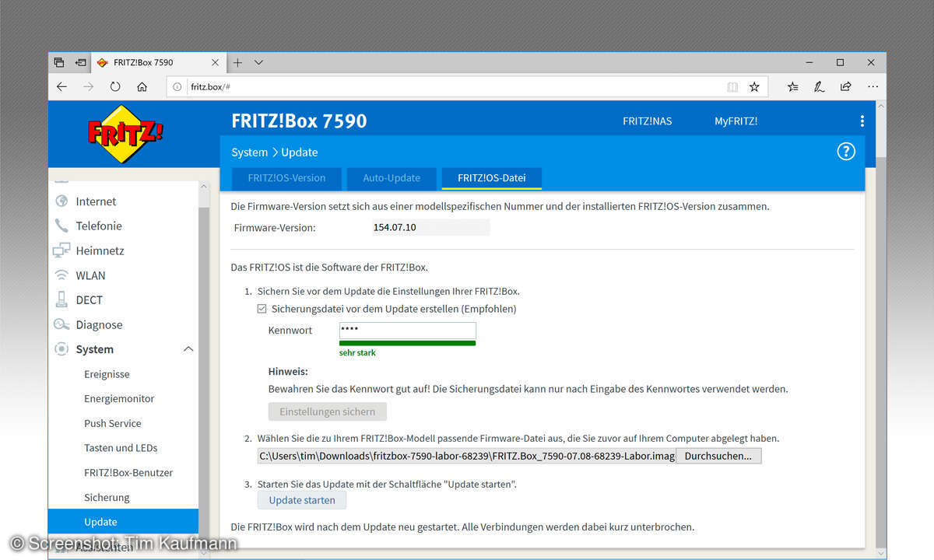Viewport: 934px width, 560px height.
Task: Click Durchsuchen... file browse button
Action: click(x=718, y=456)
